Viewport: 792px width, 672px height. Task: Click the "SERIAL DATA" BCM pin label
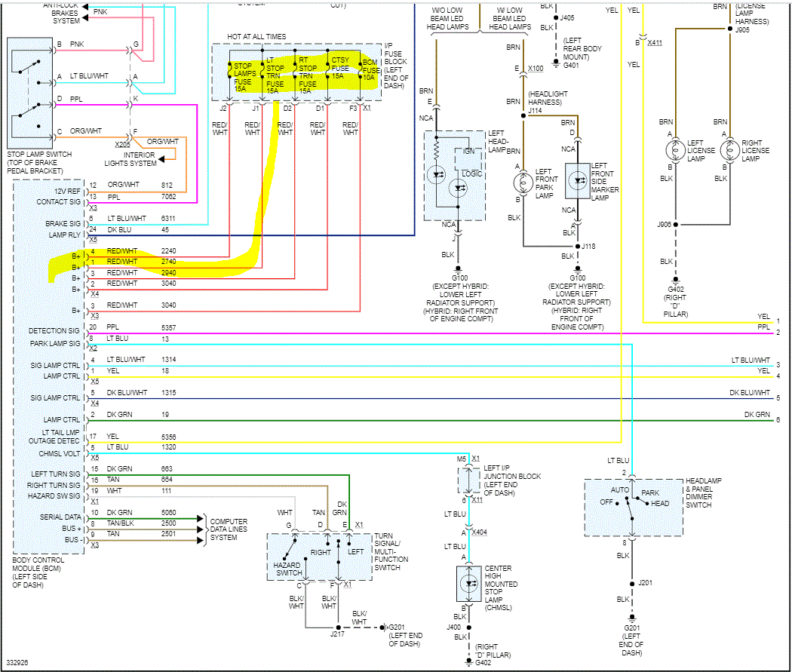60,517
